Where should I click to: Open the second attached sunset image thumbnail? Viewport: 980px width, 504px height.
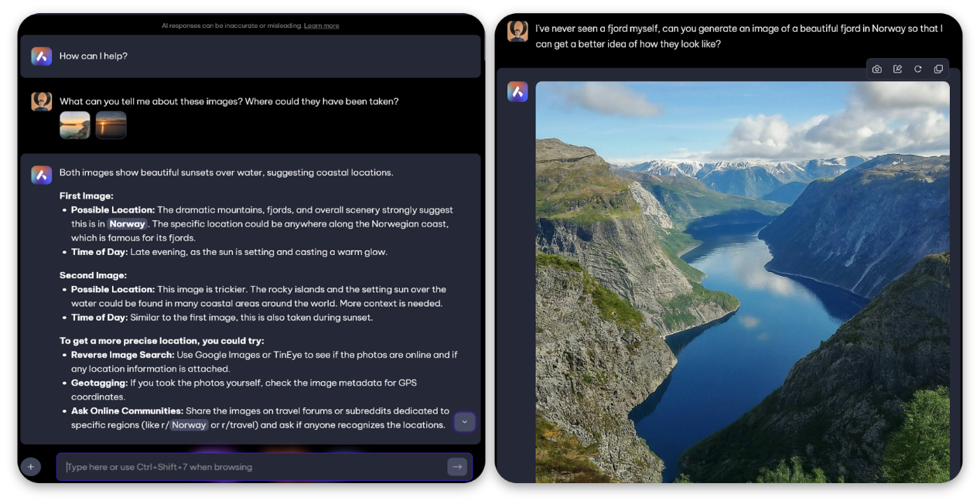[111, 125]
